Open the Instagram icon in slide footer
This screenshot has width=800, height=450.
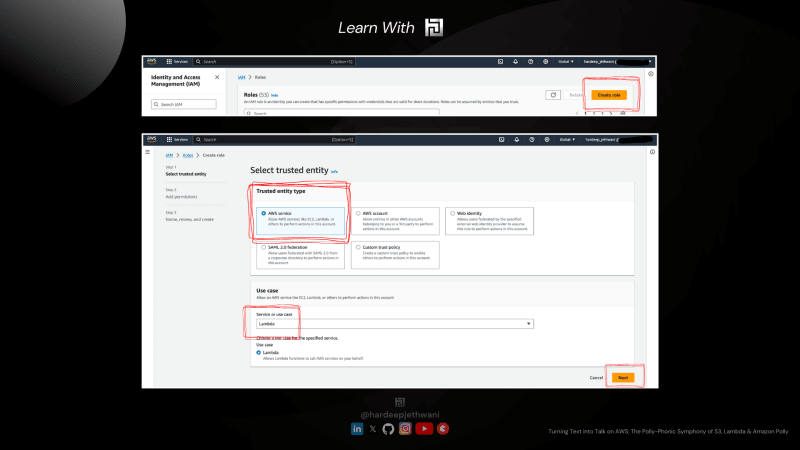pos(405,429)
